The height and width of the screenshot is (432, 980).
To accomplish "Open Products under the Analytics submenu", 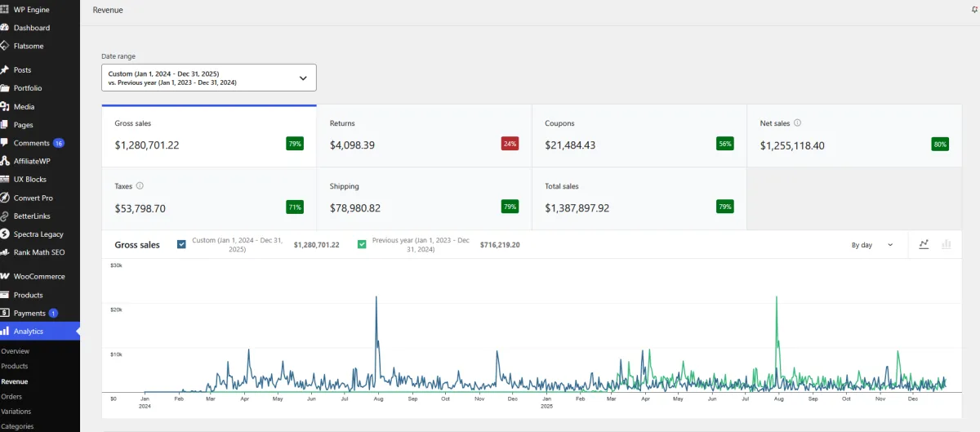I will point(15,366).
